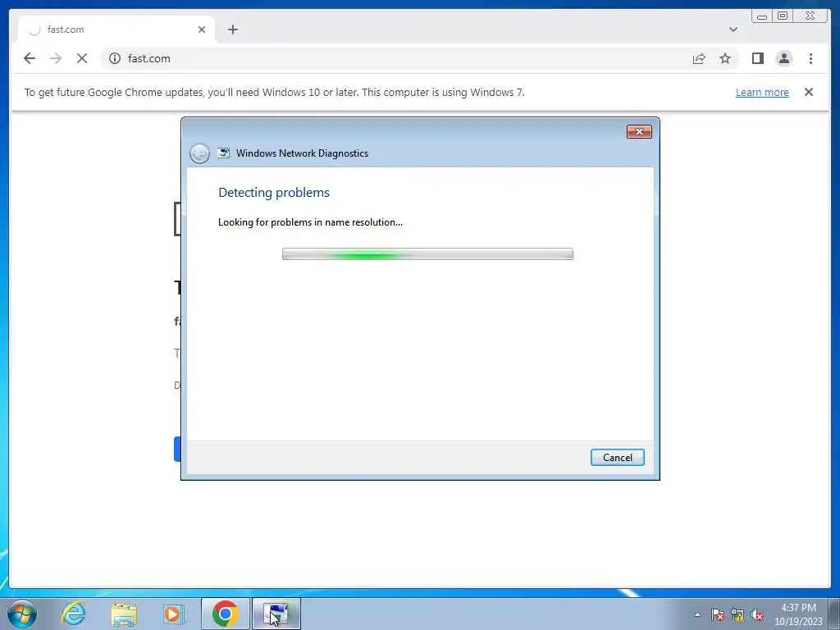
Task: Dismiss the Windows 7 update notice
Action: click(808, 92)
